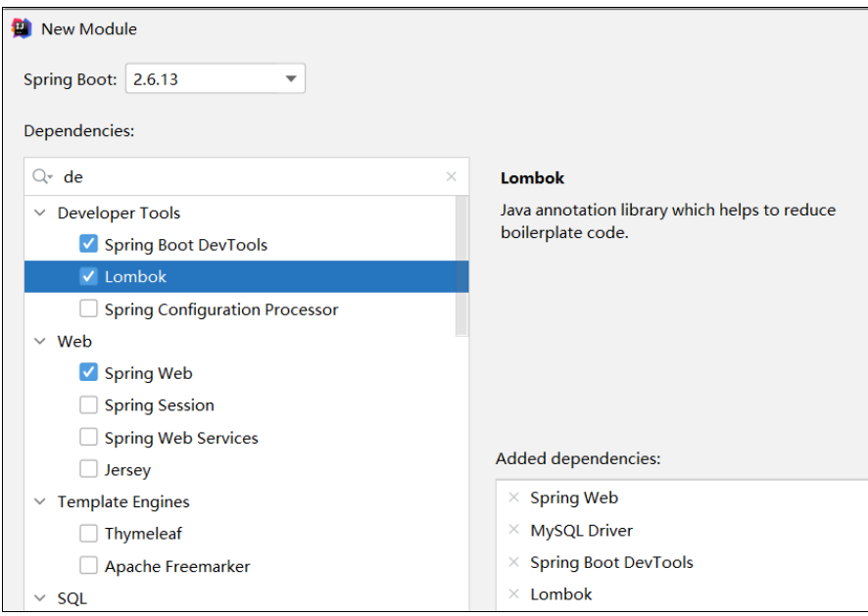Image resolution: width=868 pixels, height=616 pixels.
Task: Uncheck Spring Boot DevTools checkbox
Action: point(89,245)
